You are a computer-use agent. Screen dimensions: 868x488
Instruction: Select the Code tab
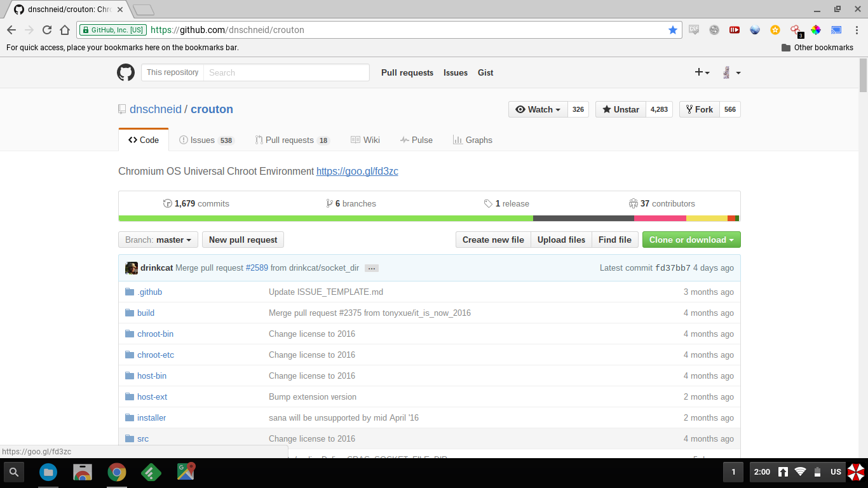[144, 140]
